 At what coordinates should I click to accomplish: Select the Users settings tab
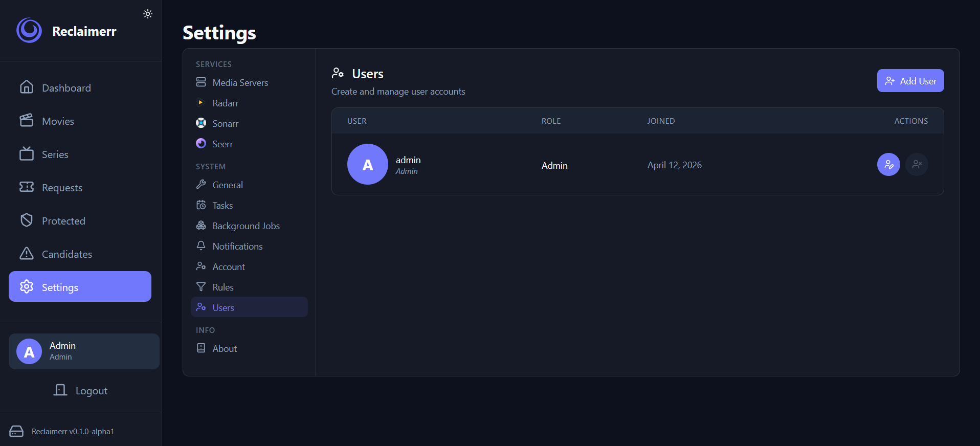249,307
